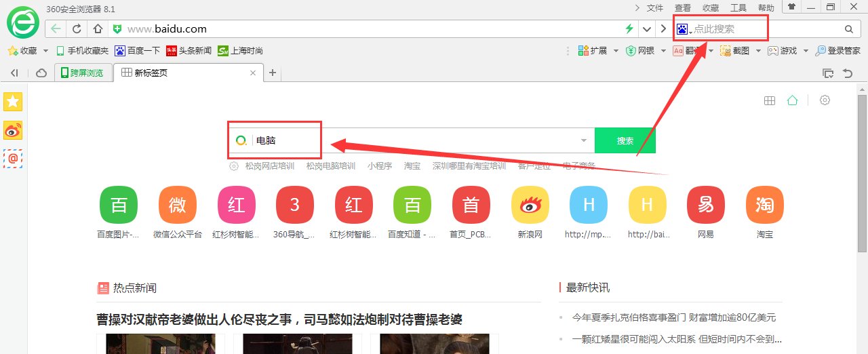This screenshot has width=868, height=354.
Task: Expand the page search box dropdown arrow
Action: click(584, 141)
